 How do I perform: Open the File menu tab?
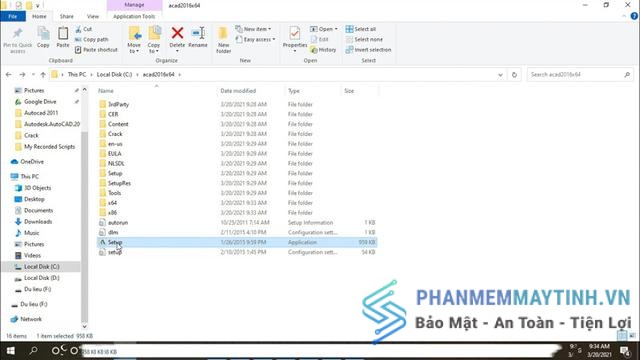click(13, 16)
